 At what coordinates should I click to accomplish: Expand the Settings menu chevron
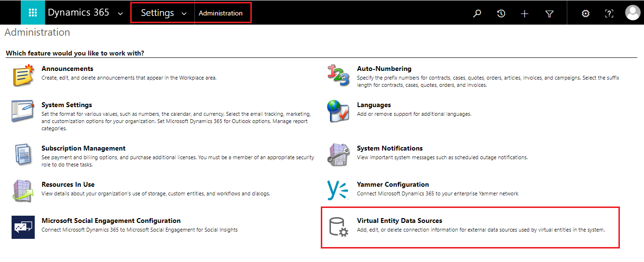184,14
